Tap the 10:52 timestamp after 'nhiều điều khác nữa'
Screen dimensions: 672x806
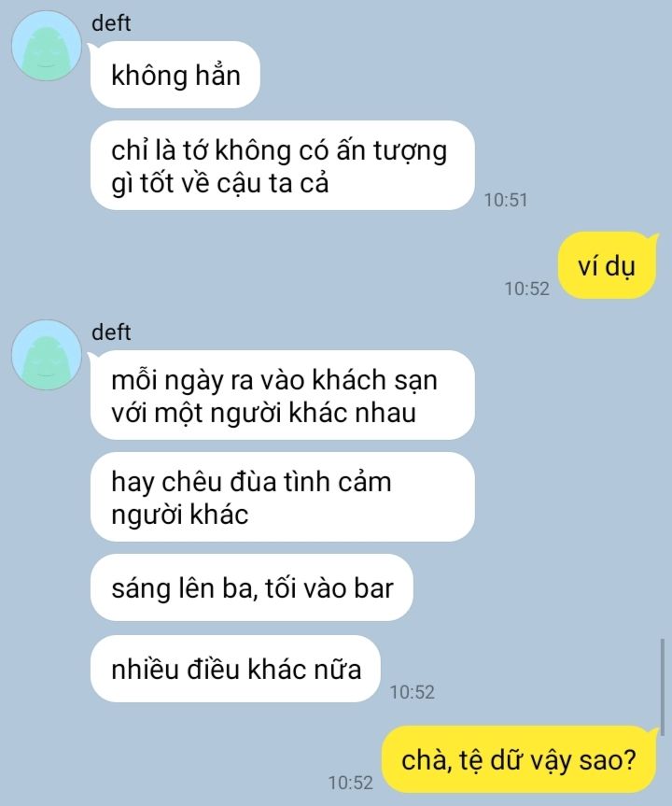pos(412,692)
